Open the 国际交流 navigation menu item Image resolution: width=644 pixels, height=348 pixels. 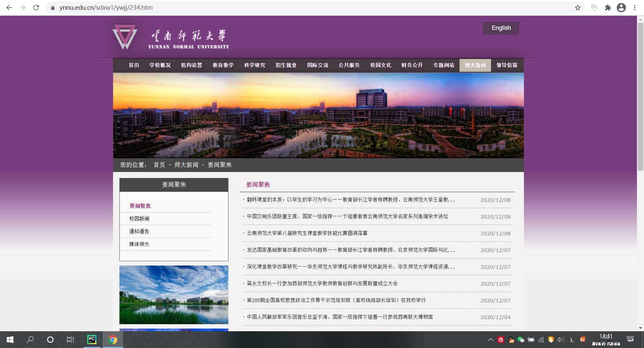(318, 65)
